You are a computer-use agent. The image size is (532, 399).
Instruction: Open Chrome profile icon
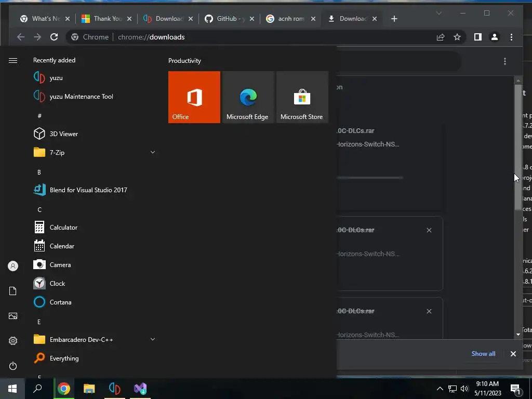pos(495,37)
